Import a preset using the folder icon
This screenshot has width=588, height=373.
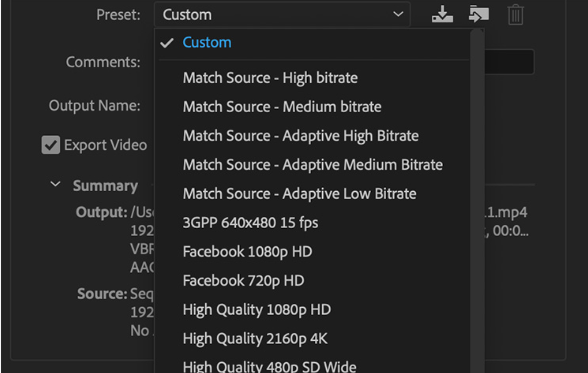(478, 15)
